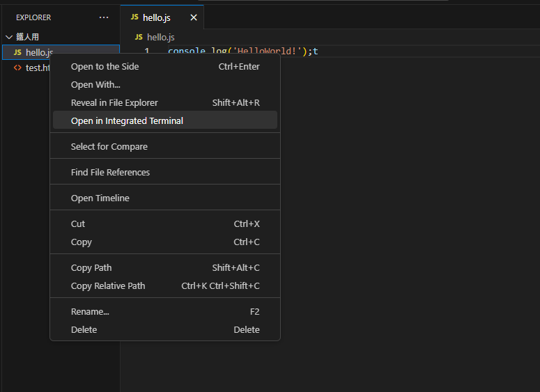Screen dimensions: 540x392
Task: Choose Reveal in File Explorer
Action: pyautogui.click(x=165, y=102)
